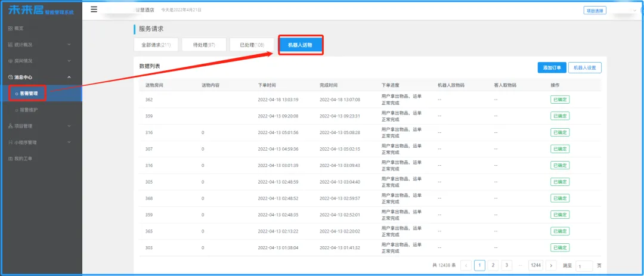Click the completion time 2022-04-13 02:20:02
644x276 pixels.
[x=340, y=231]
